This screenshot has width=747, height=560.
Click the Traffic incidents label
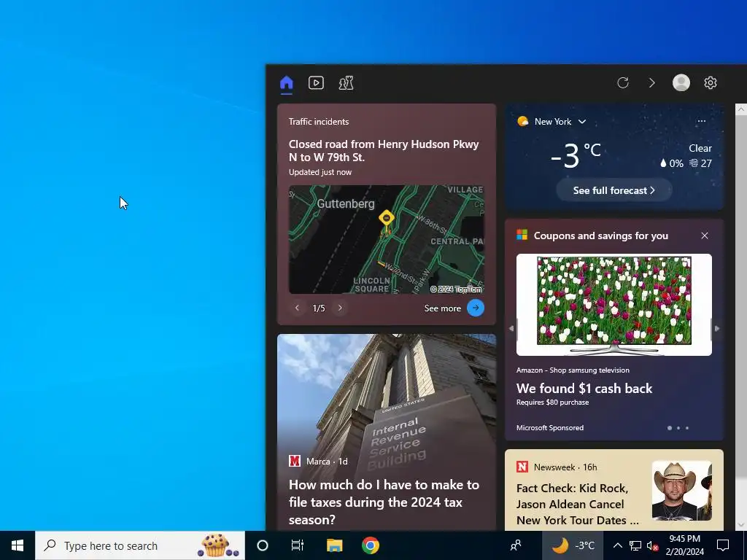coord(319,122)
